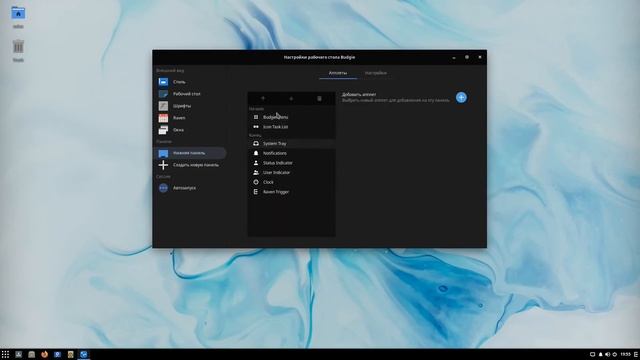Select the Raven Trigger applet
The image size is (640, 360).
coord(291,192)
